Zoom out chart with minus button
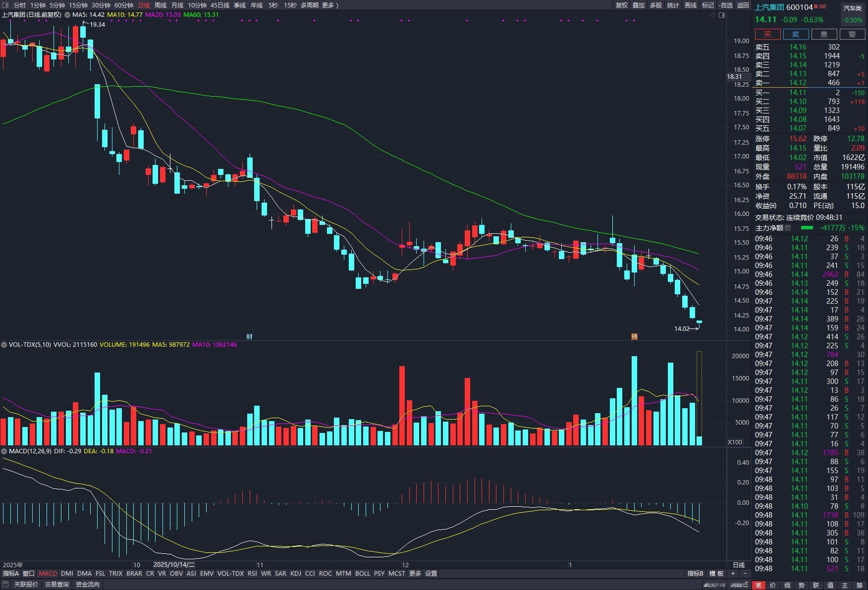 (x=745, y=574)
